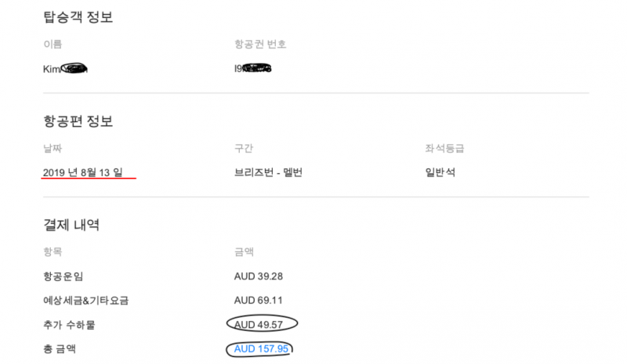Click the seat class value 일반석
This screenshot has width=627, height=364.
coord(440,172)
